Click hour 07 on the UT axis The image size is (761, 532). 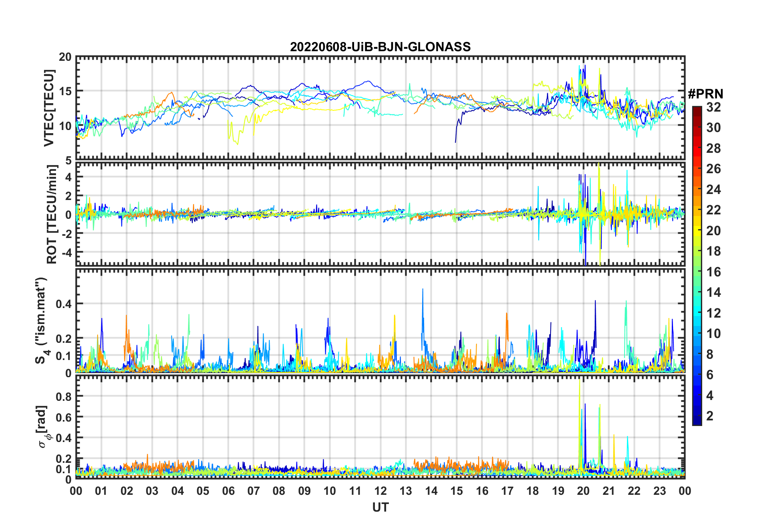click(x=254, y=491)
